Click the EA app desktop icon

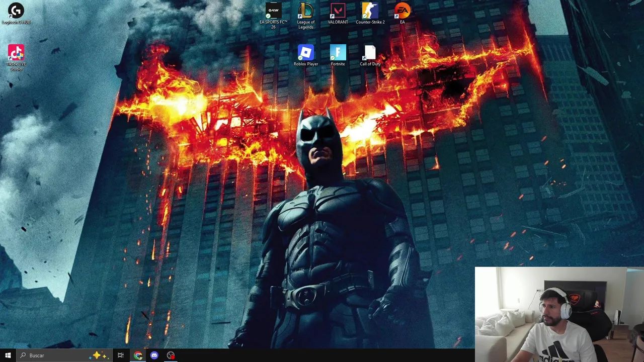click(x=402, y=14)
